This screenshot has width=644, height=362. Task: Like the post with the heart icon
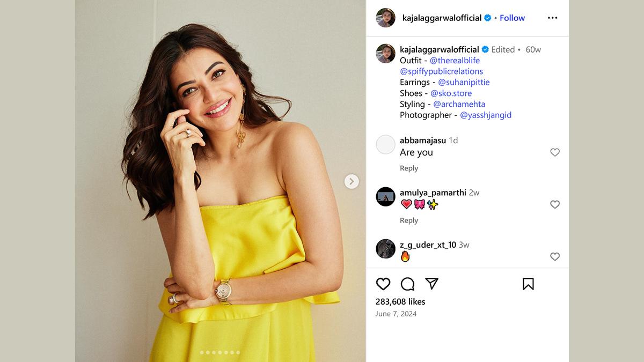pos(383,284)
